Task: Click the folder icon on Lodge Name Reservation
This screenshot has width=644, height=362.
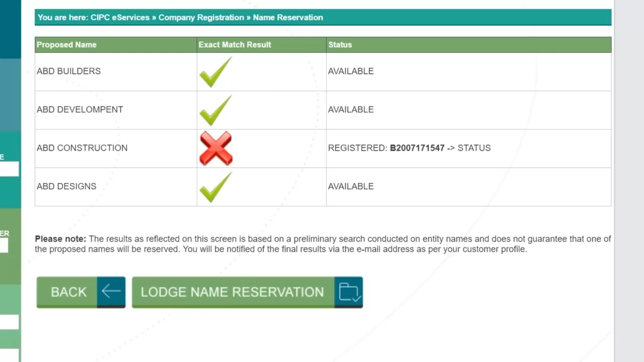Action: 349,292
